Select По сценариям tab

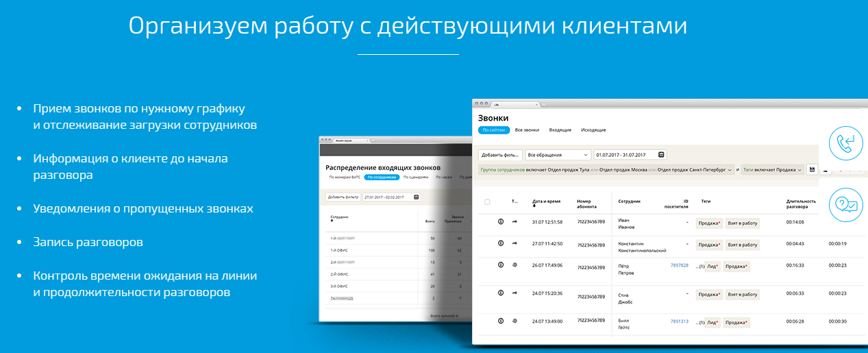coord(416,177)
